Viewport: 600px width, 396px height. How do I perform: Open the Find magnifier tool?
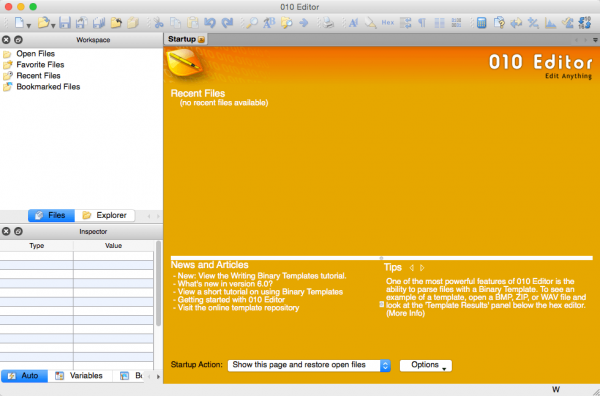[x=251, y=23]
